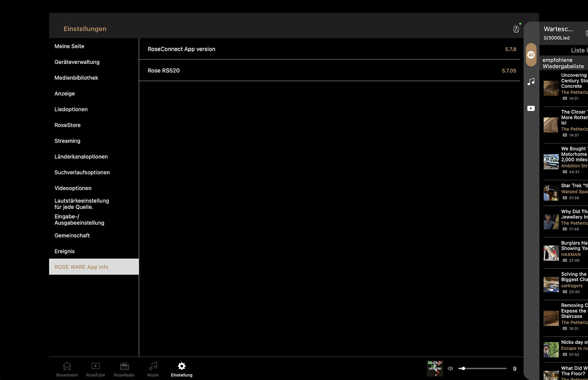Mute via the speaker volume icon
The width and height of the screenshot is (588, 380).
point(450,368)
